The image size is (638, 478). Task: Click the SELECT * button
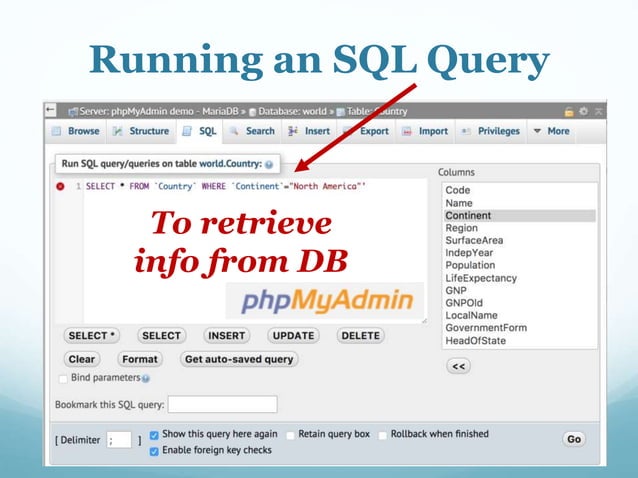coord(92,336)
